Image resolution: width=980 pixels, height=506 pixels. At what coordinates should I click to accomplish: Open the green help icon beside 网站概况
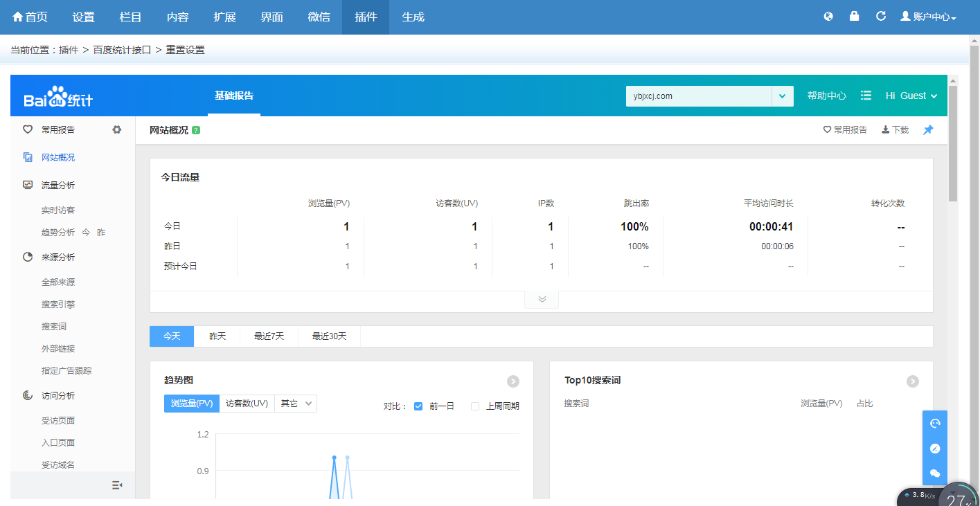point(195,129)
